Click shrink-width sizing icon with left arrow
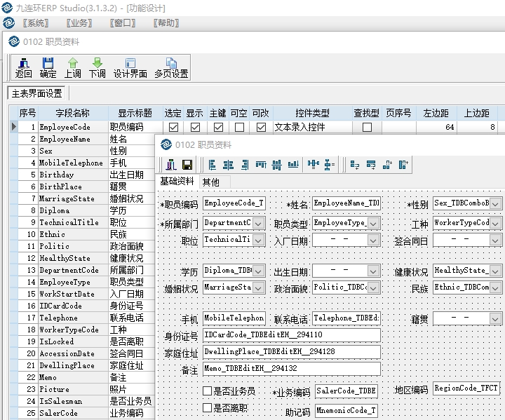 coord(355,165)
